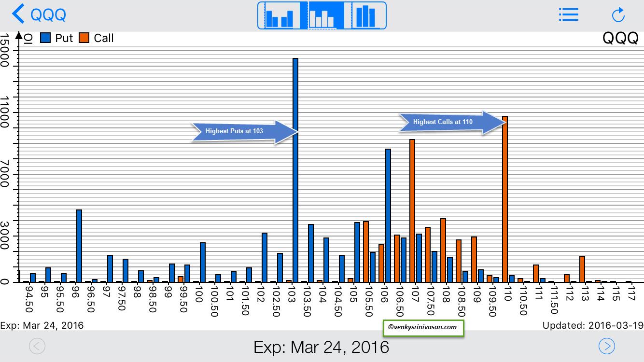Go to next expiration with right arrow

point(607,346)
